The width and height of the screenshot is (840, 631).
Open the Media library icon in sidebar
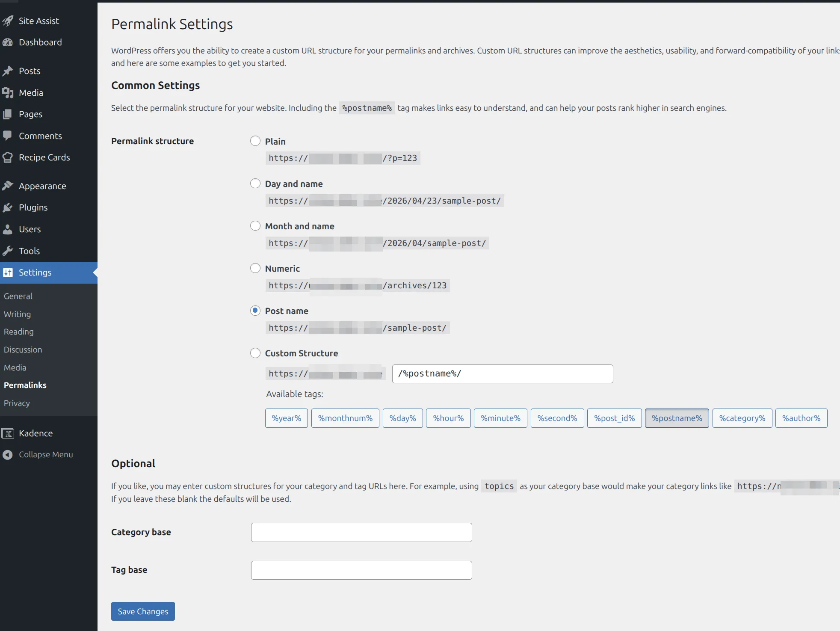point(8,93)
